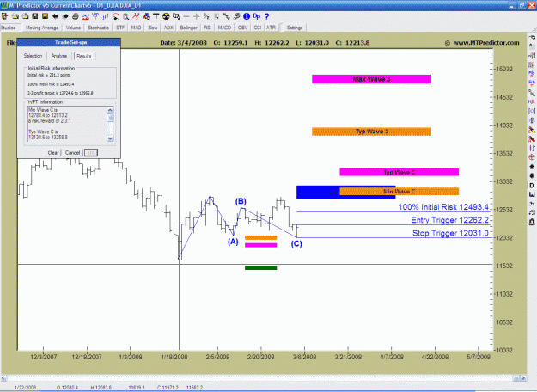
Task: Click the minus line toolbar icon
Action: click(x=186, y=16)
